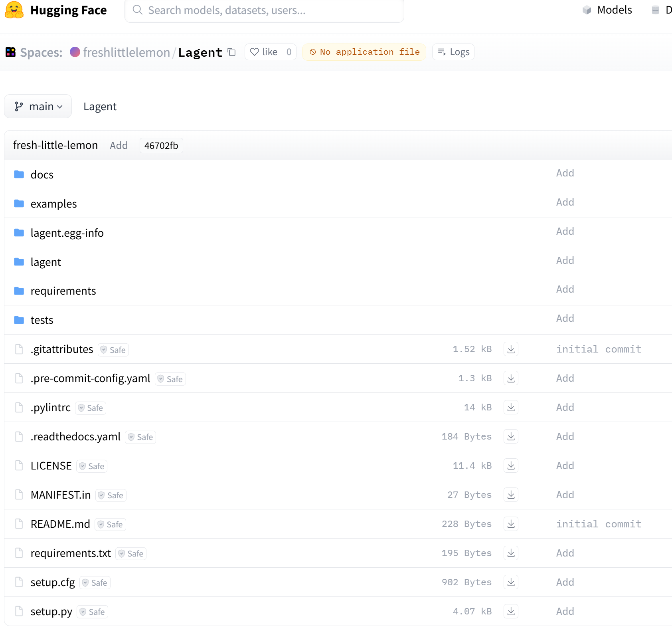This screenshot has width=672, height=626.
Task: Open the Logs button
Action: pyautogui.click(x=453, y=52)
